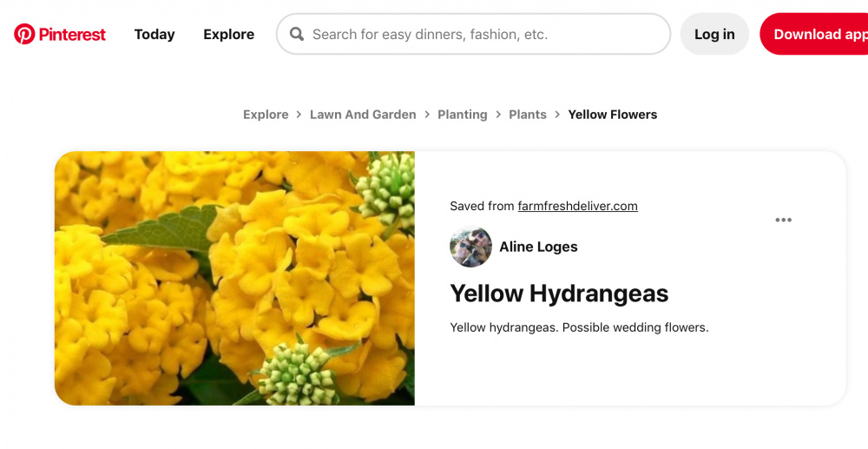The height and width of the screenshot is (449, 868).
Task: Click Aline Loges profile avatar
Action: [x=470, y=247]
